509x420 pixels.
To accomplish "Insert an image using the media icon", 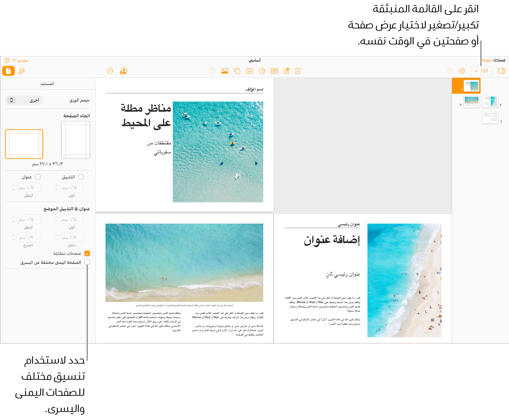I will (x=225, y=71).
